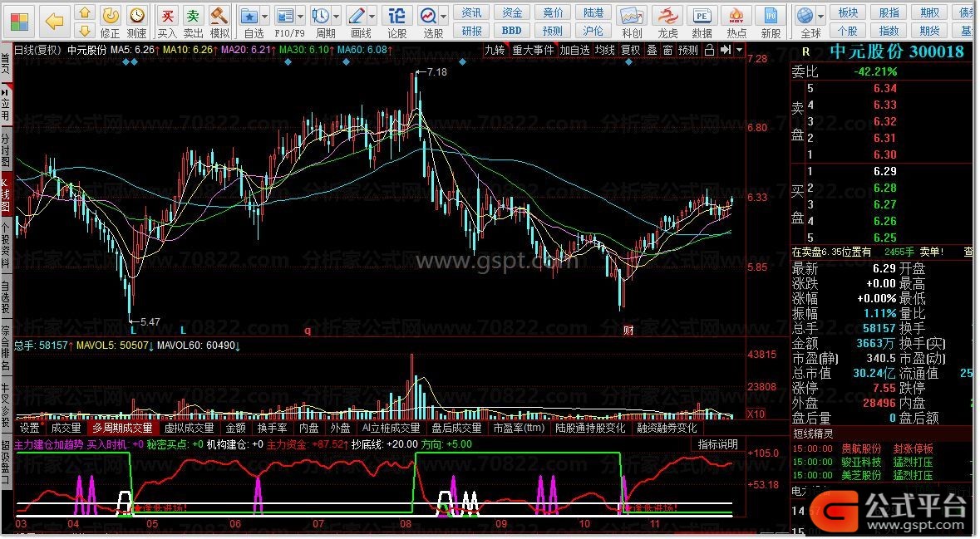Screen dimensions: 980x539
Task: Select the 首页 left sidebar tab
Action: tap(6, 64)
